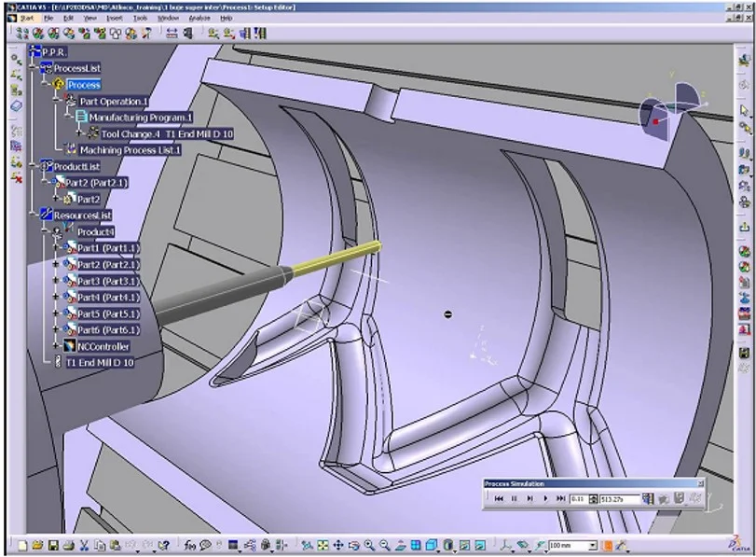
Task: Collapse the ResourcesList branch in the tree
Action: pyautogui.click(x=32, y=215)
